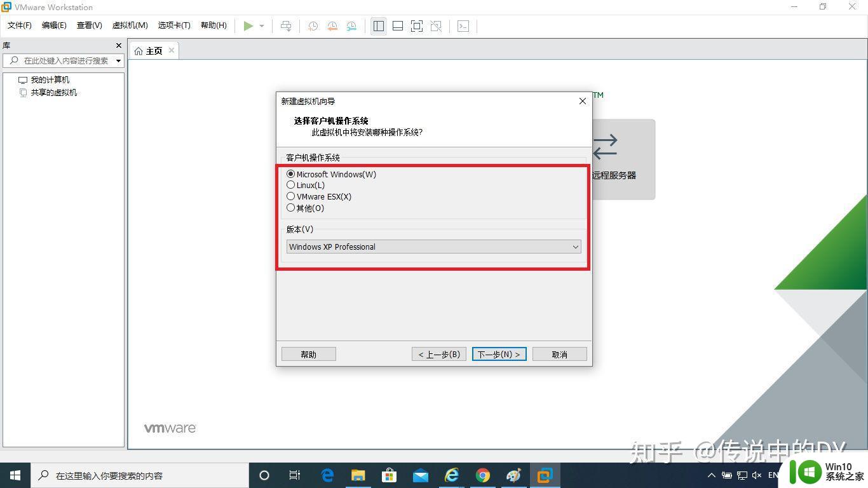The width and height of the screenshot is (868, 488).
Task: Close the 新建虚拟机向导 dialog
Action: click(582, 101)
